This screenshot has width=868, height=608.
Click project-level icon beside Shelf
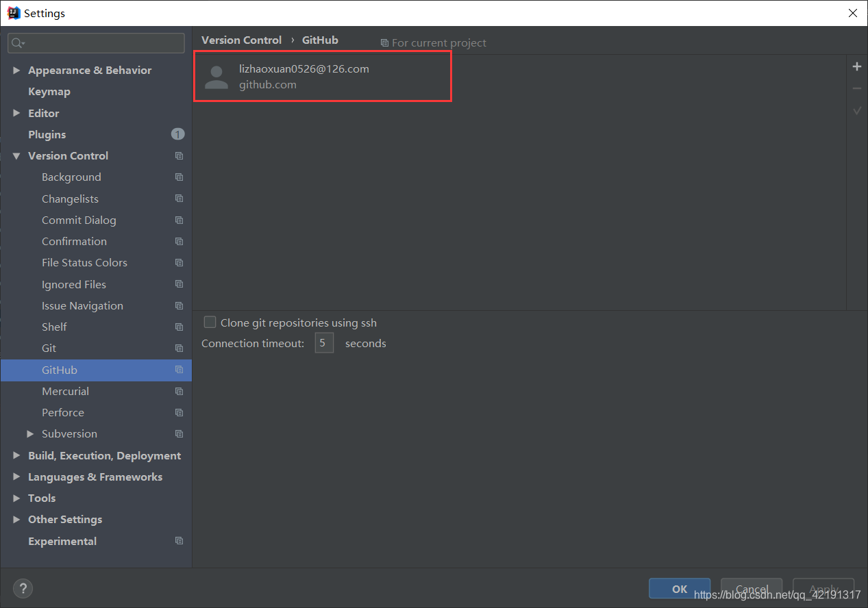(179, 327)
